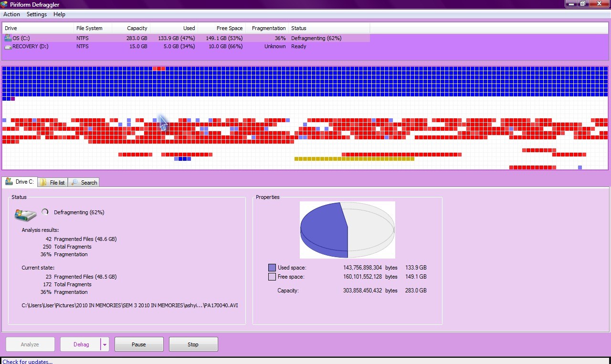Click the defragmenting progress spinner icon

(45, 212)
